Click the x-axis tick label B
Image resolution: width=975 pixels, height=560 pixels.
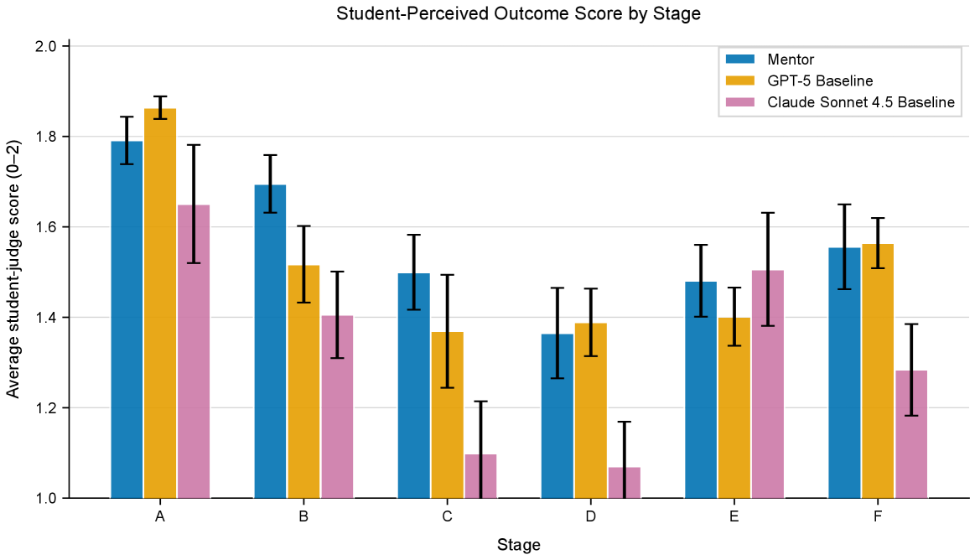pyautogui.click(x=303, y=516)
